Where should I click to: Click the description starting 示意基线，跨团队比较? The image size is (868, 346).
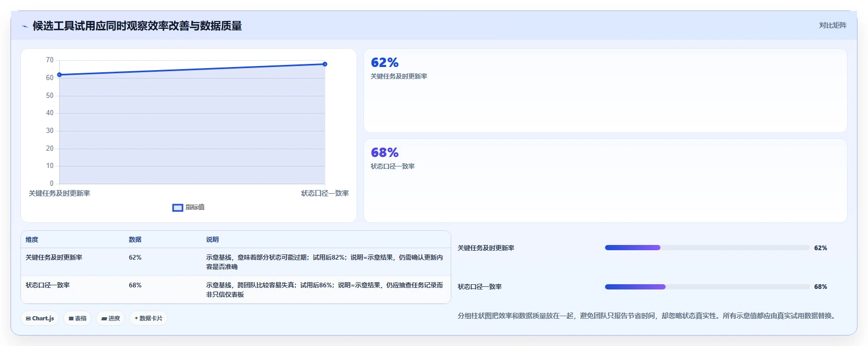tap(324, 289)
